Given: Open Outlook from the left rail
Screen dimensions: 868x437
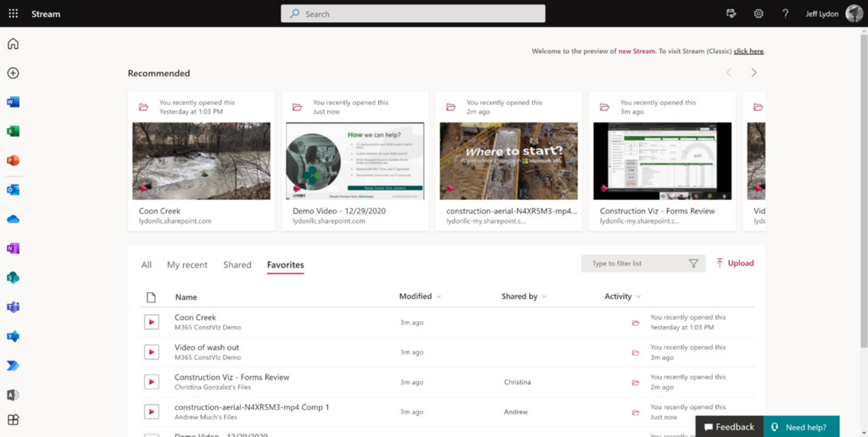Looking at the screenshot, I should pyautogui.click(x=13, y=190).
